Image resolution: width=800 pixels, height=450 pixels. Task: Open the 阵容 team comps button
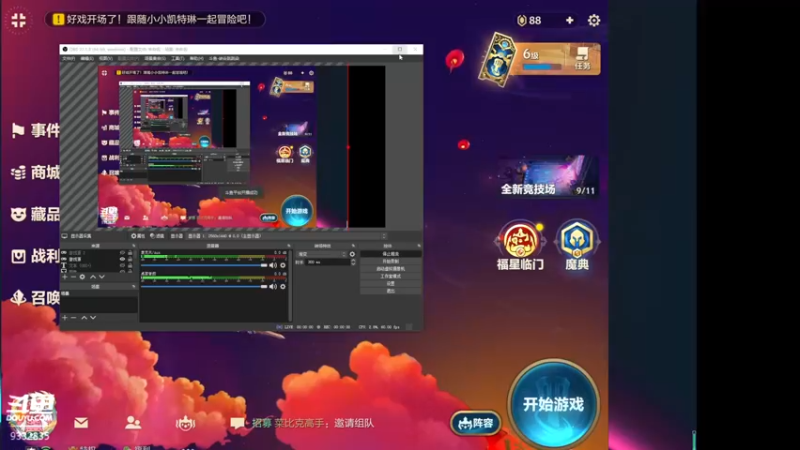[x=475, y=423]
